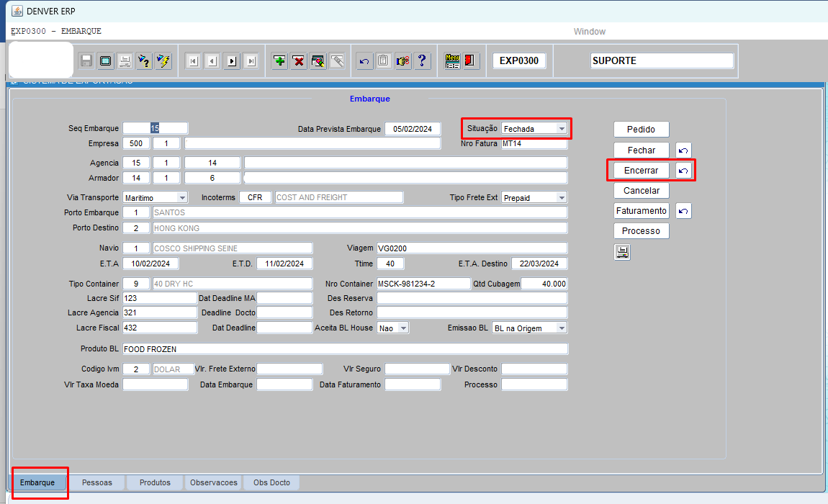828x504 pixels.
Task: Click the undo arrow in the toolbar
Action: click(364, 61)
